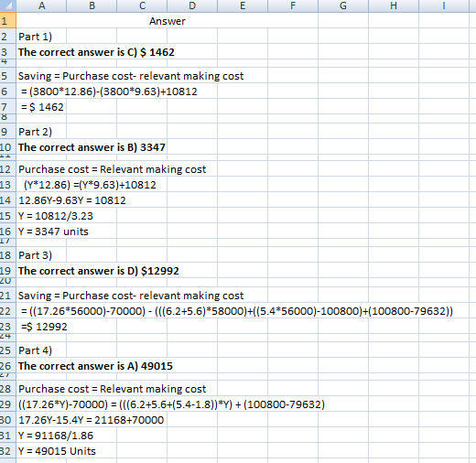Image resolution: width=476 pixels, height=463 pixels.
Task: Click cell 'The correct answer is A) 49015'
Action: [95, 366]
